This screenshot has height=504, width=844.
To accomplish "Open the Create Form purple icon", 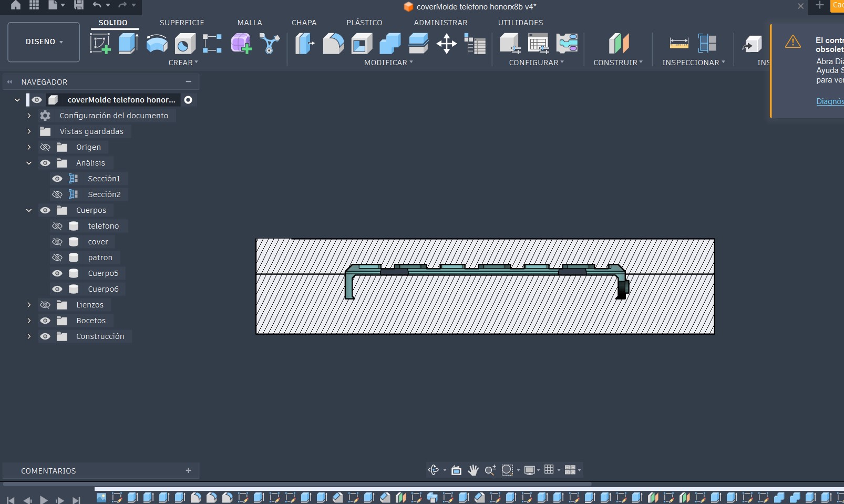I will pos(241,44).
